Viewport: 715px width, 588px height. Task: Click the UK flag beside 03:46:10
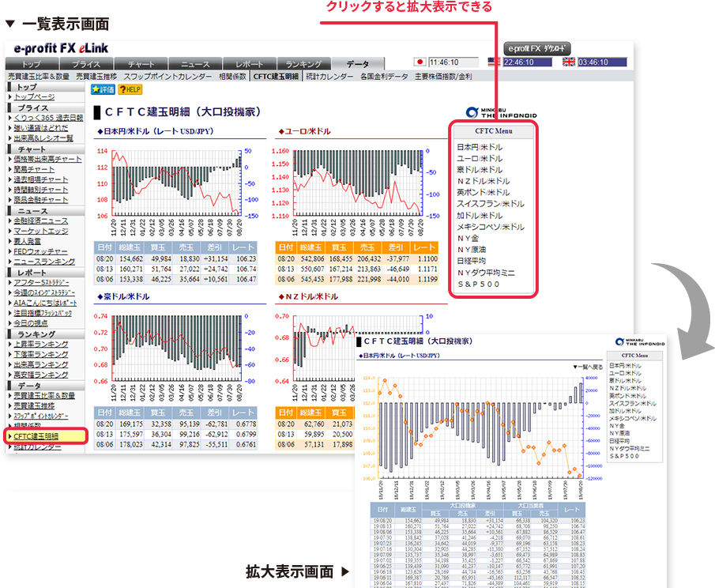tap(569, 62)
